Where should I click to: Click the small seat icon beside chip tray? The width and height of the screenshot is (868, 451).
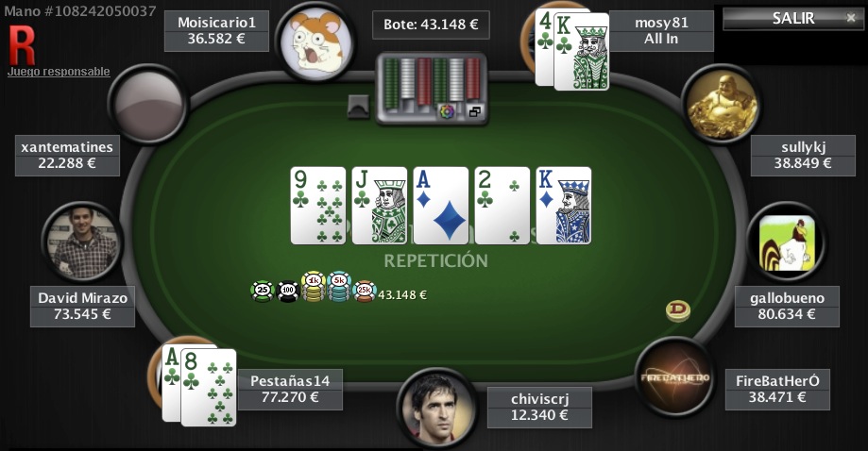click(x=358, y=106)
